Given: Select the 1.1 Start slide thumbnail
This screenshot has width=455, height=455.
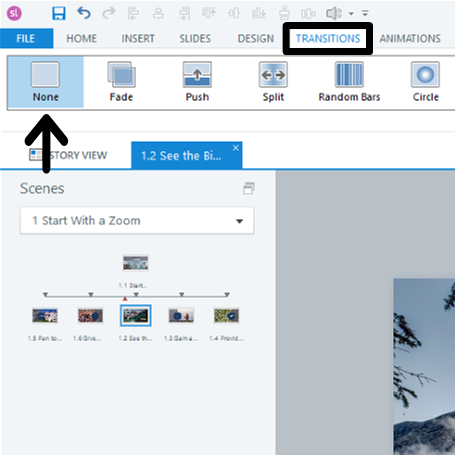Looking at the screenshot, I should tap(135, 263).
